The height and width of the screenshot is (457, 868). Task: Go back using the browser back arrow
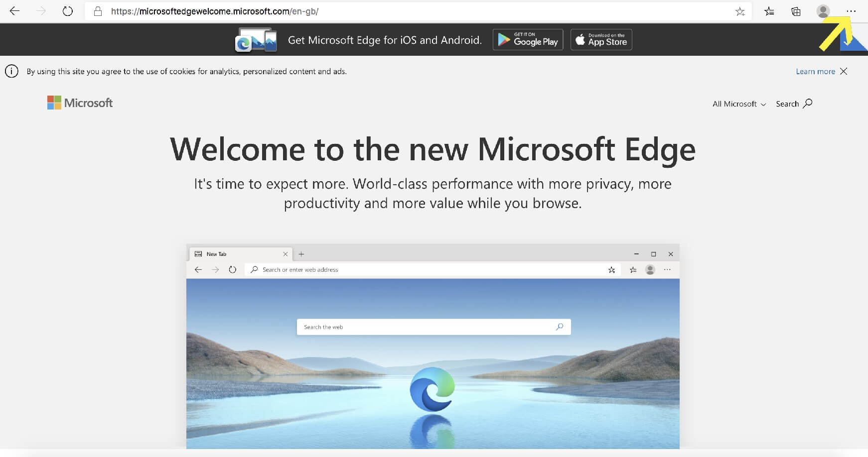point(14,11)
